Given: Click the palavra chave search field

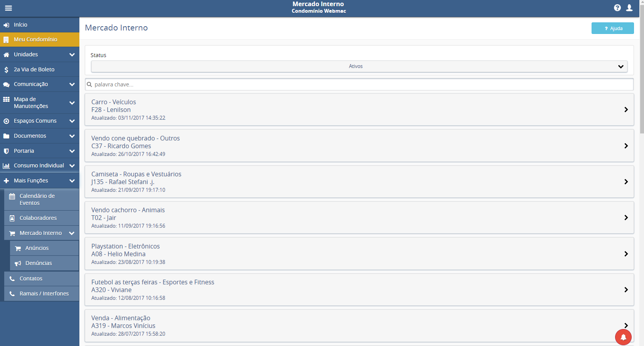Looking at the screenshot, I should point(359,84).
